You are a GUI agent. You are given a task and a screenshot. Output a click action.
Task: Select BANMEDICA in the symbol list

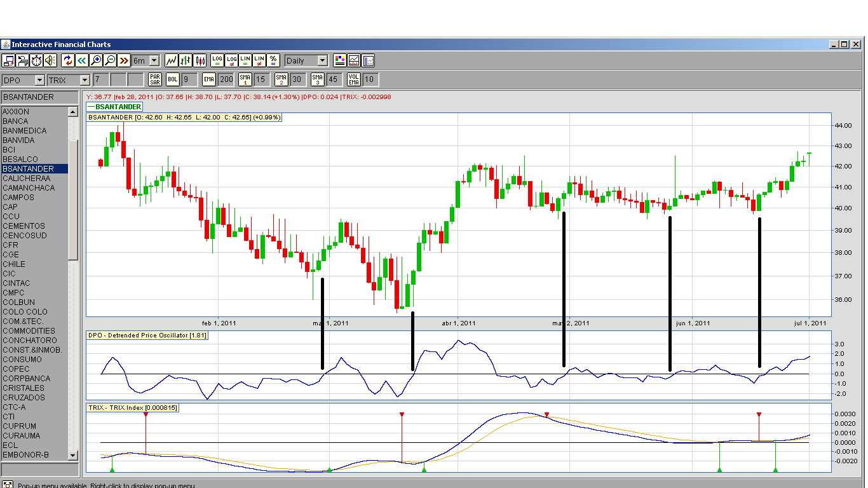coord(34,131)
